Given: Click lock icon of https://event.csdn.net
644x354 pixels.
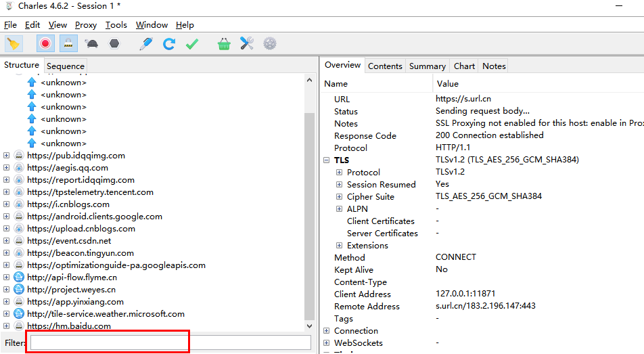Looking at the screenshot, I should 18,240.
